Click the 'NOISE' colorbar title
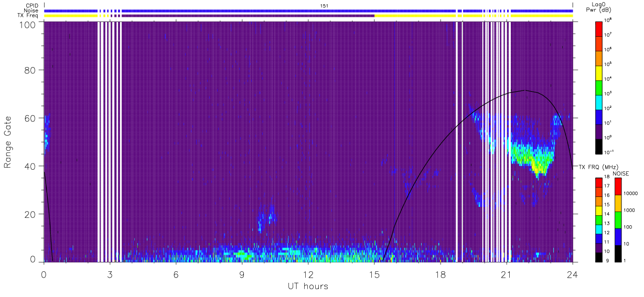 coord(620,173)
